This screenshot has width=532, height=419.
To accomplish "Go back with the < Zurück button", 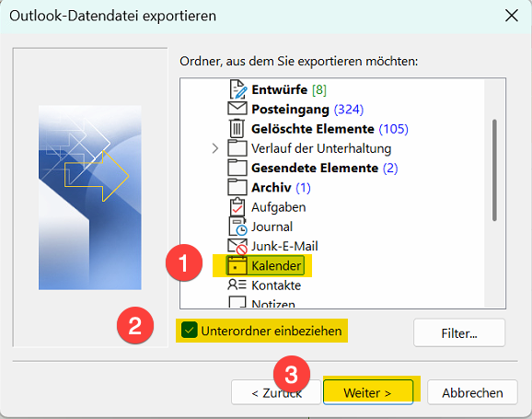I will [276, 392].
